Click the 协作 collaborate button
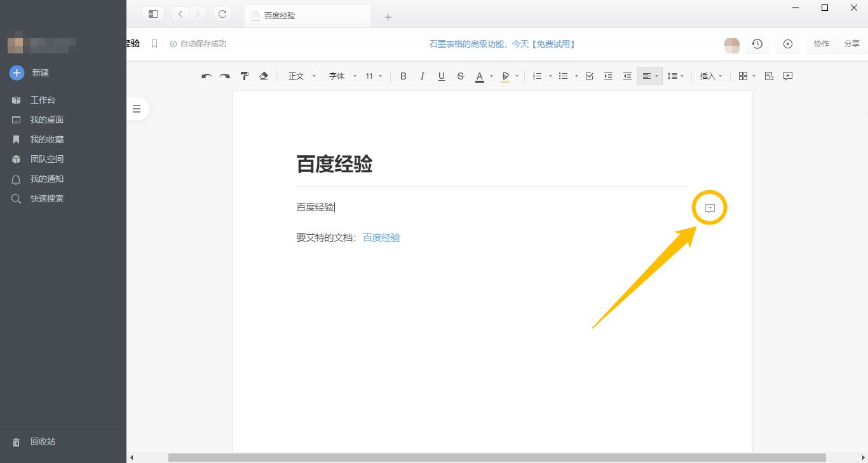Viewport: 868px width, 463px height. point(822,44)
